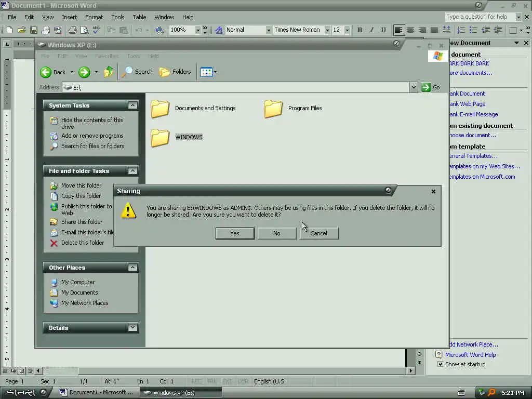Screen dimensions: 532x399
Task: Open the font size 12 dropdown
Action: 347,30
